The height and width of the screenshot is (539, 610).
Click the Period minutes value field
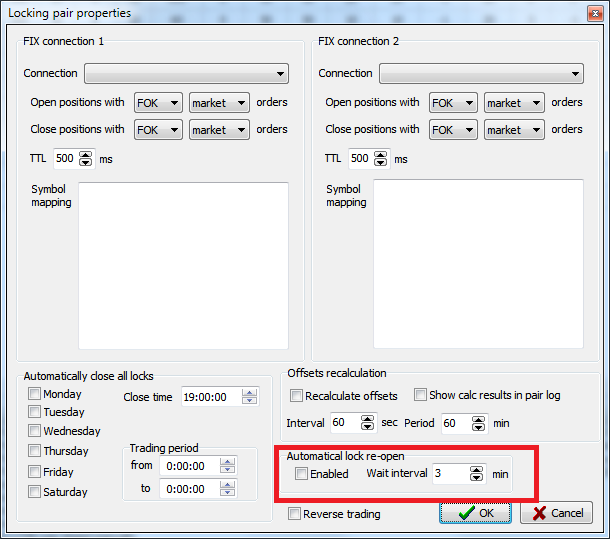tap(456, 423)
